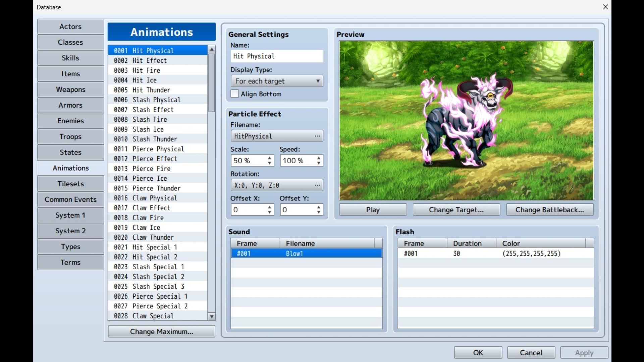This screenshot has height=362, width=644.
Task: Click the Change Maximum button
Action: coord(161,331)
